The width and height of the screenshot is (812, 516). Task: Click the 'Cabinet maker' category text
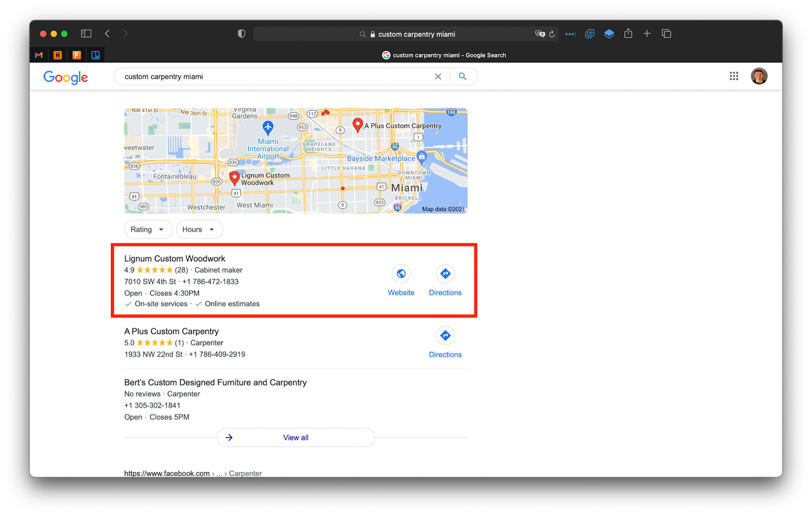(219, 270)
